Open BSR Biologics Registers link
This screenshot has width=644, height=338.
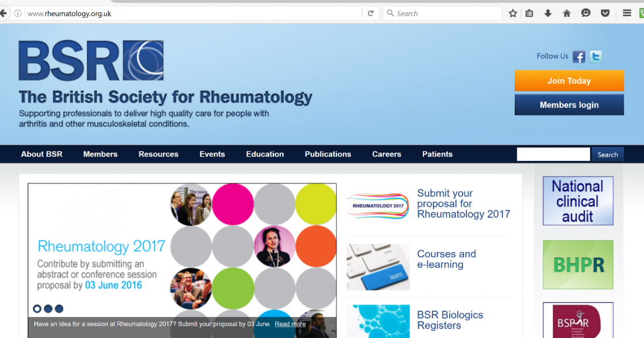coord(450,320)
